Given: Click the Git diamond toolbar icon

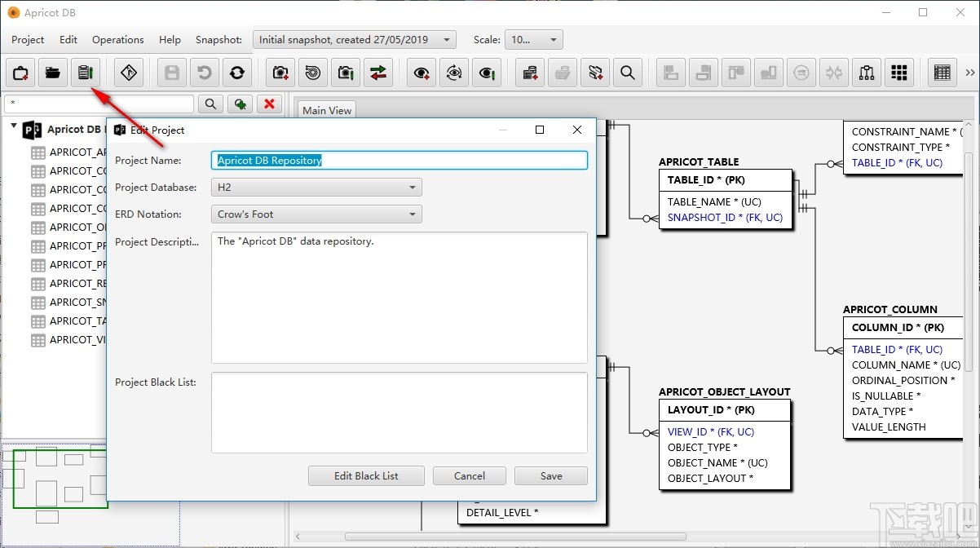Looking at the screenshot, I should pos(129,73).
